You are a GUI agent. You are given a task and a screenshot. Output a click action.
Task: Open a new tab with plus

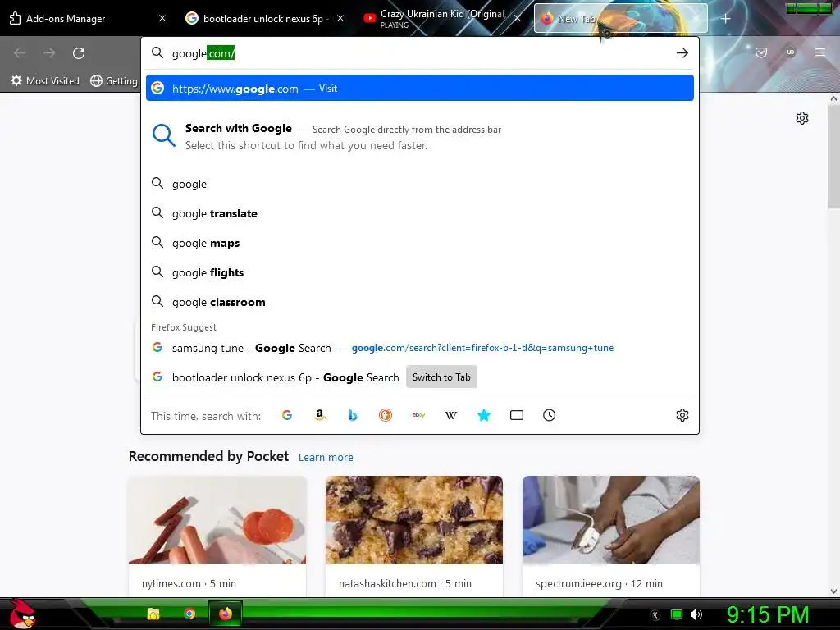[x=725, y=19]
